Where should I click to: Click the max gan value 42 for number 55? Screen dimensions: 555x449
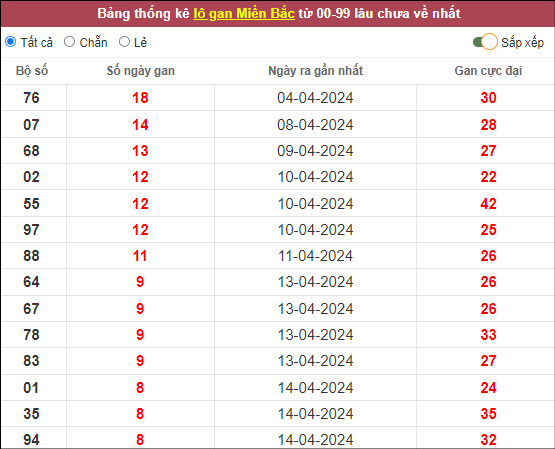(488, 204)
